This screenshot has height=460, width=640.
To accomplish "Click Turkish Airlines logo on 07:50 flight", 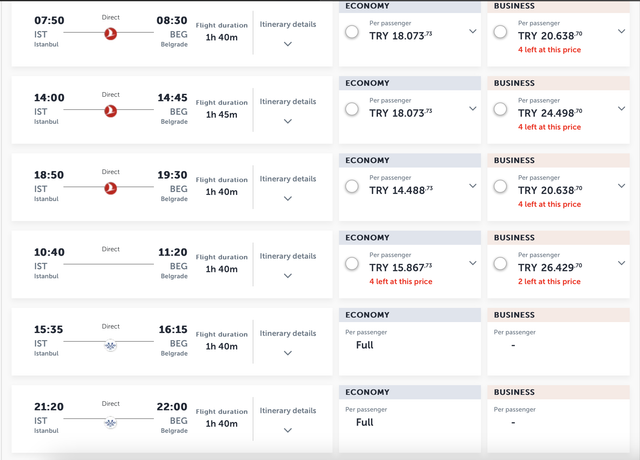I will coord(111,33).
